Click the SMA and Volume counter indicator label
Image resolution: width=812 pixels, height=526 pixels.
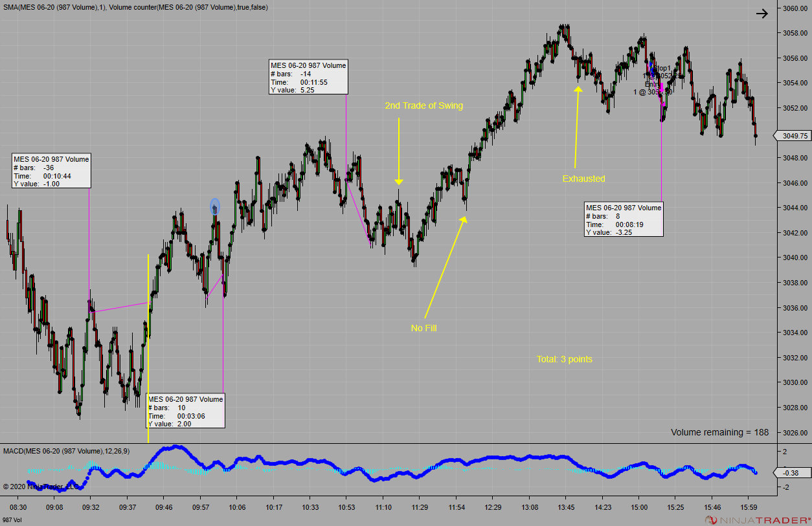[135, 7]
